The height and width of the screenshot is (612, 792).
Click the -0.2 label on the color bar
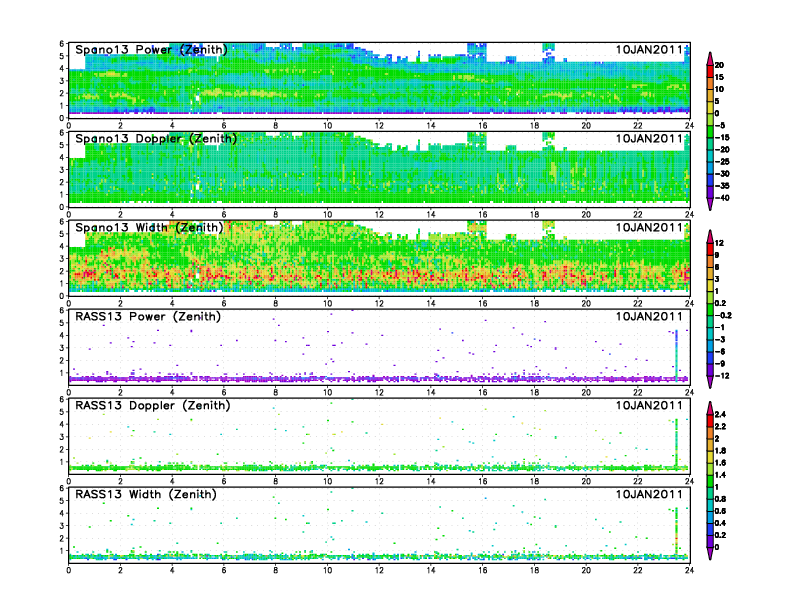[x=723, y=316]
